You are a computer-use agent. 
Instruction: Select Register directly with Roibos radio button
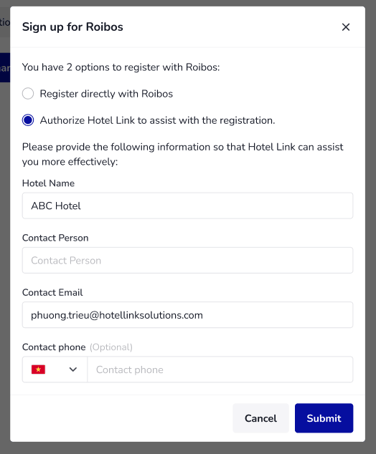[28, 94]
